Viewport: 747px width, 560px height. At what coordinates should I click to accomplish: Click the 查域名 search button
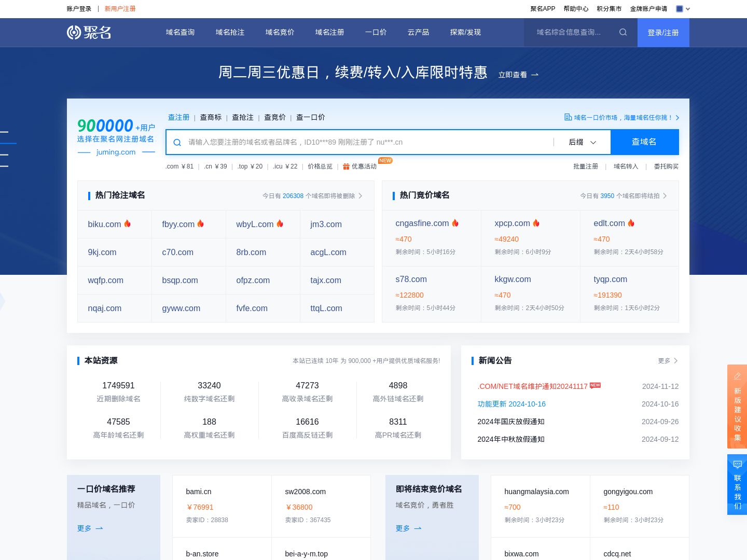coord(644,142)
